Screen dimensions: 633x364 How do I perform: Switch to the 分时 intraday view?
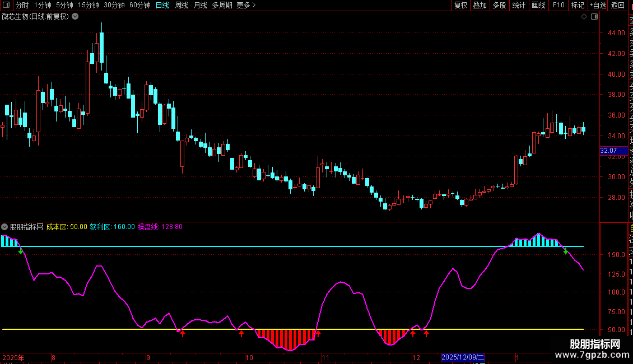tap(22, 5)
